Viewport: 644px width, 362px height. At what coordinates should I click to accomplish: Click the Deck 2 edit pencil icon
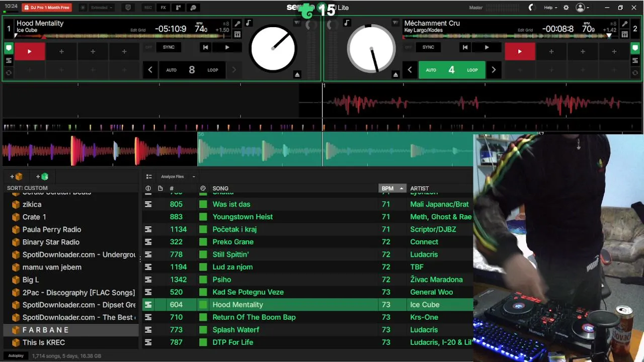(624, 24)
